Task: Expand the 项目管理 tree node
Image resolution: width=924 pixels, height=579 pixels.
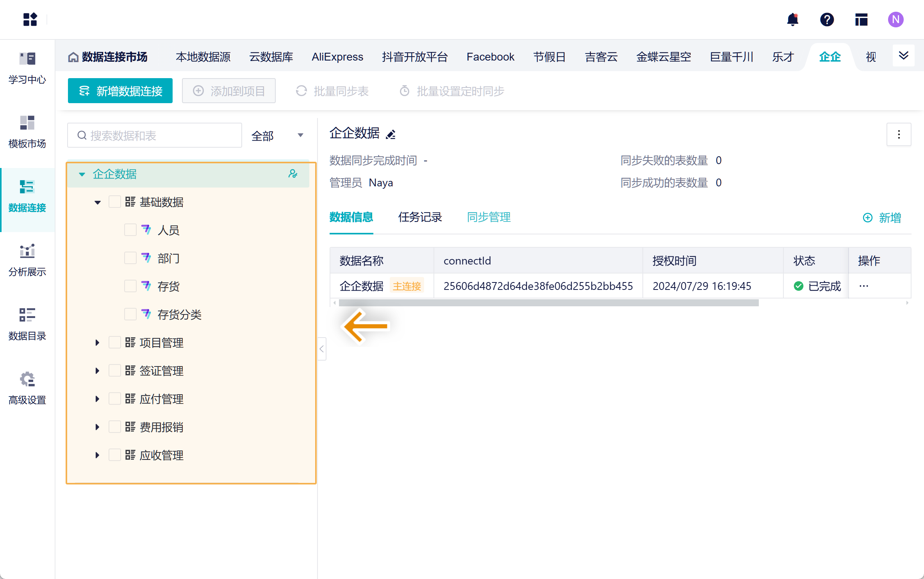Action: click(97, 343)
